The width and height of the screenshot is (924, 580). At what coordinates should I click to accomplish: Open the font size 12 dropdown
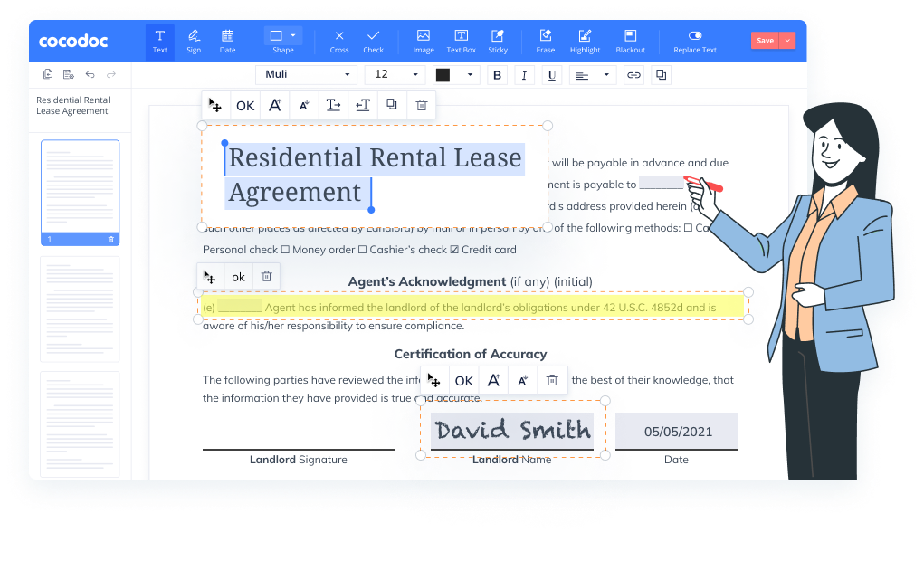(x=396, y=75)
